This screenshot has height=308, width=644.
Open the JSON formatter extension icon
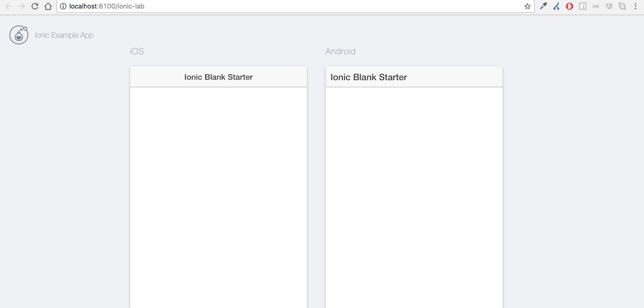(x=596, y=6)
